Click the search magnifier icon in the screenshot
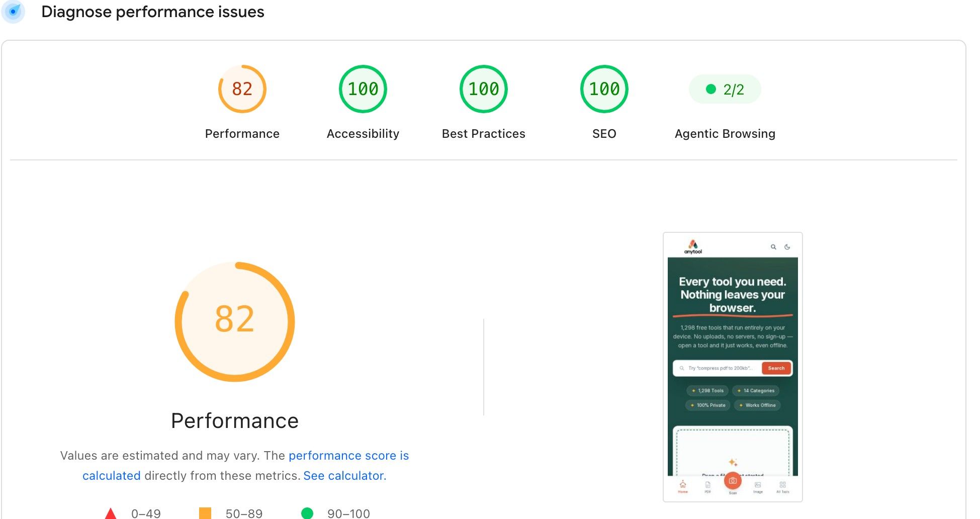This screenshot has width=980, height=519. 773,247
